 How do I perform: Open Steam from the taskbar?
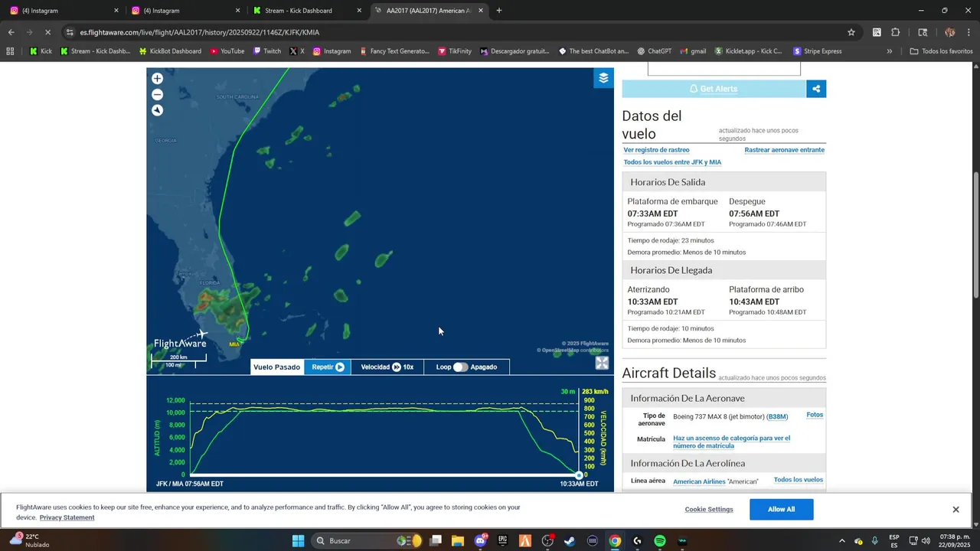point(570,541)
